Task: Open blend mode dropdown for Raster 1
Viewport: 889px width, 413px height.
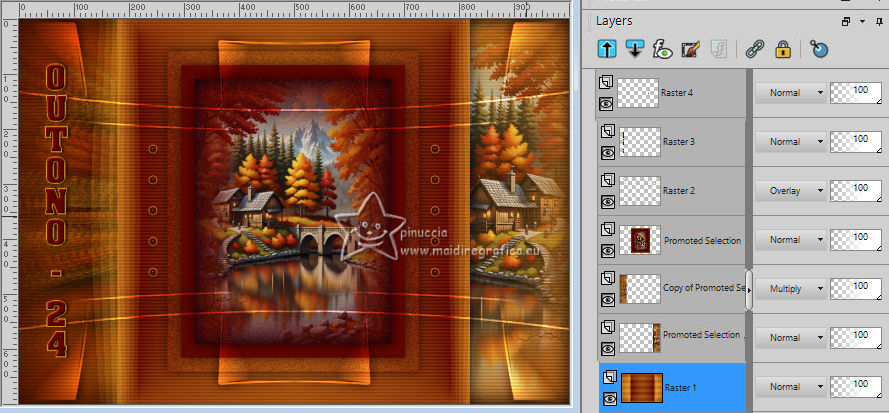Action: pyautogui.click(x=790, y=387)
